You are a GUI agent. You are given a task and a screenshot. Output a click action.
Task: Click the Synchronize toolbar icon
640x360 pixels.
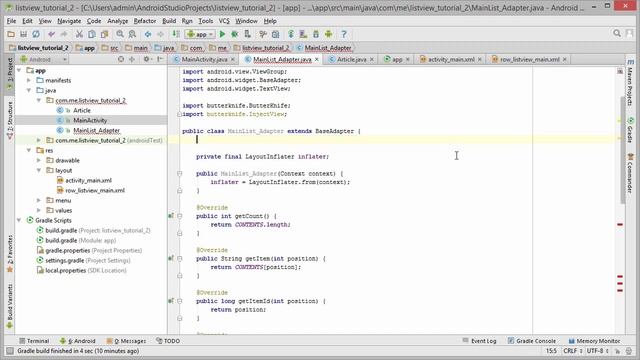(x=36, y=34)
